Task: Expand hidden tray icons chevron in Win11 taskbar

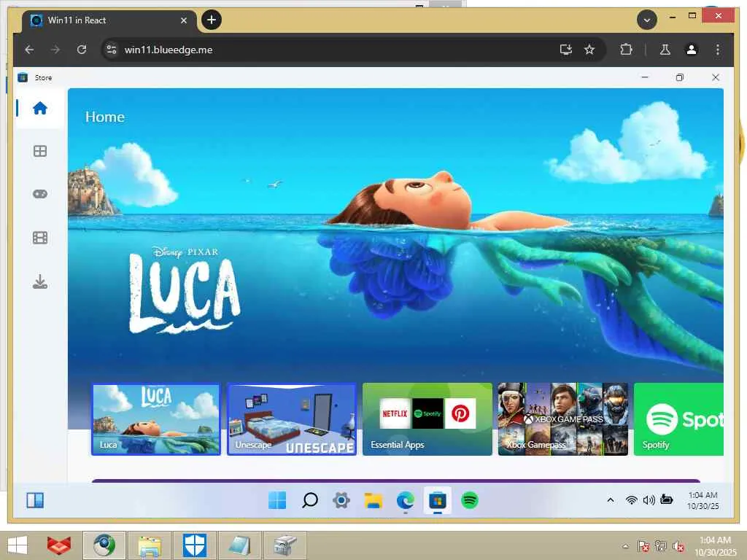Action: click(x=611, y=500)
